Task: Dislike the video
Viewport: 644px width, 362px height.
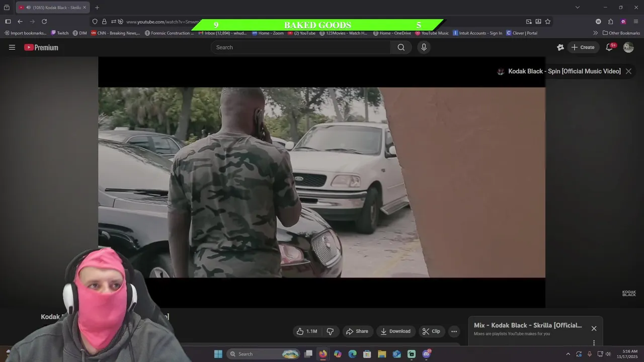Action: pos(330,331)
